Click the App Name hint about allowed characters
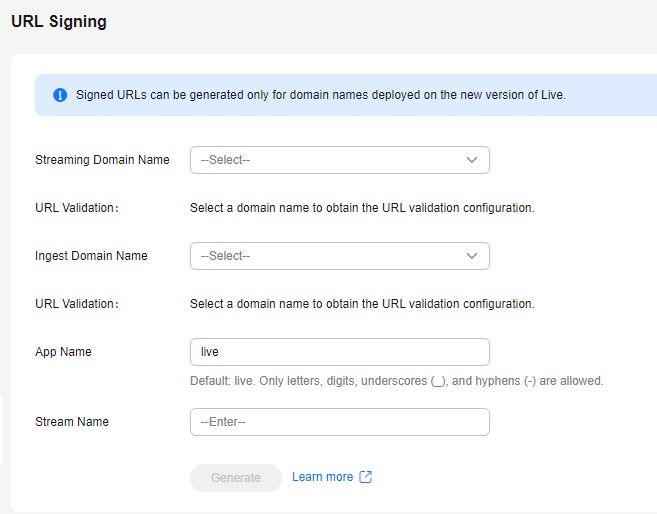Screen dimensions: 657x514 tap(396, 381)
